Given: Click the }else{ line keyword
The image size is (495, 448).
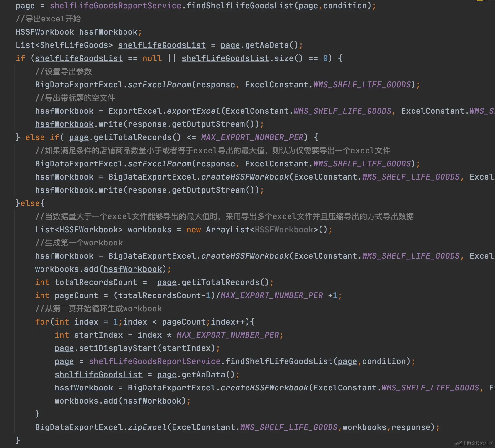Looking at the screenshot, I should (30, 203).
